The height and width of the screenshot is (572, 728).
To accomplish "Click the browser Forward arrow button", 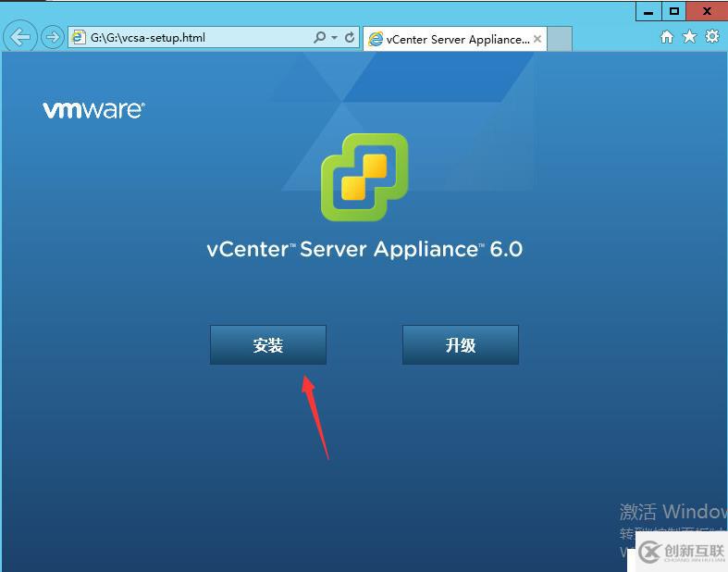I will [52, 37].
